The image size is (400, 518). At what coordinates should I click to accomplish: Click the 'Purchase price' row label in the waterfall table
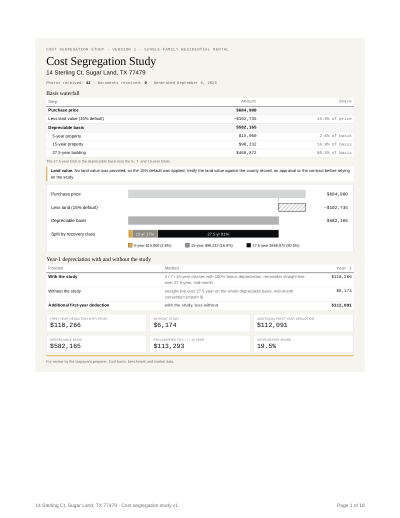click(x=63, y=110)
